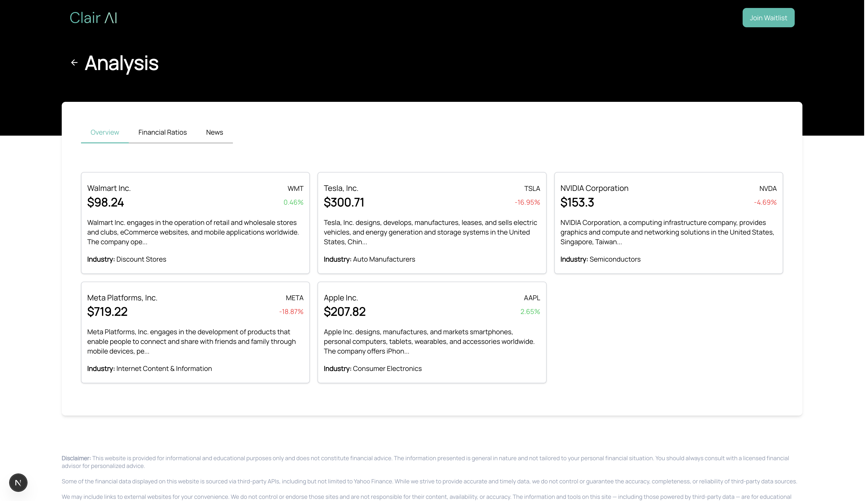This screenshot has height=501, width=868.
Task: Open the Walmart Inc. stock card
Action: point(195,223)
